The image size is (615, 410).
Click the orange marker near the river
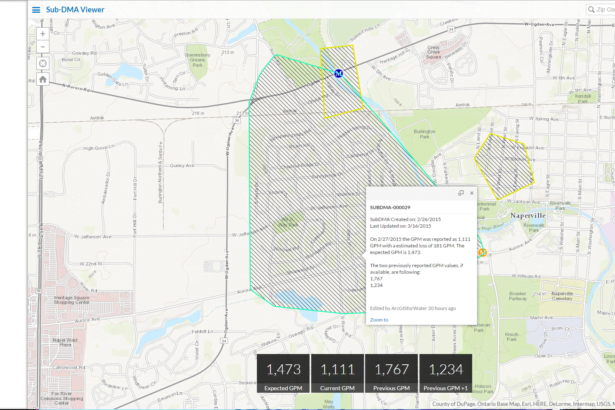click(x=482, y=252)
